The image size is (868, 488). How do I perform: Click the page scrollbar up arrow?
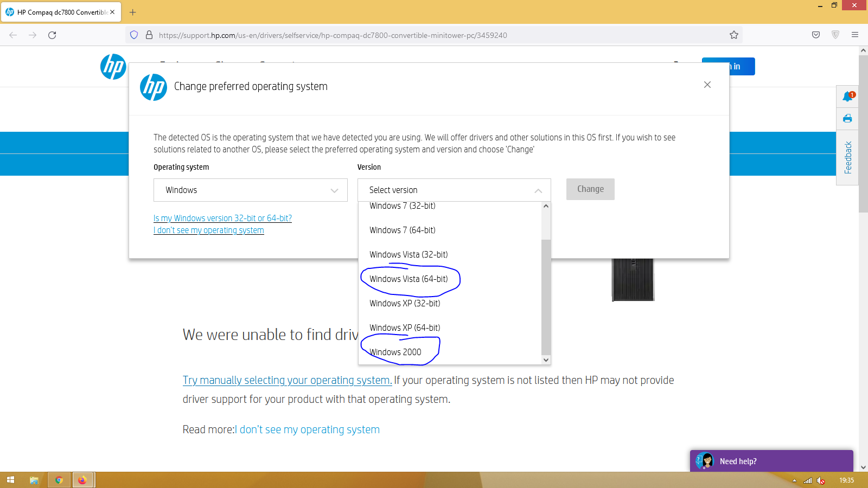(x=863, y=50)
